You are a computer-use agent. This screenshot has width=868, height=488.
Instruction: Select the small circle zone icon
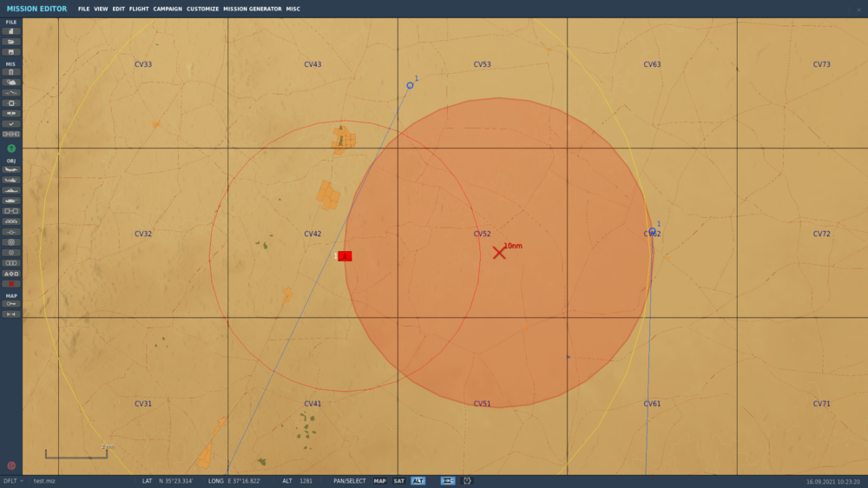[11, 253]
